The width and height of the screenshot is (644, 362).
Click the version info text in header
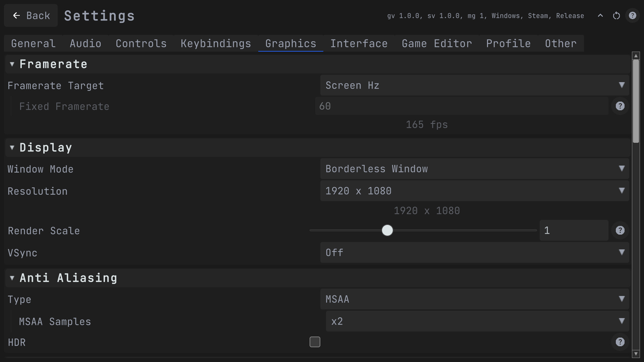tap(486, 16)
